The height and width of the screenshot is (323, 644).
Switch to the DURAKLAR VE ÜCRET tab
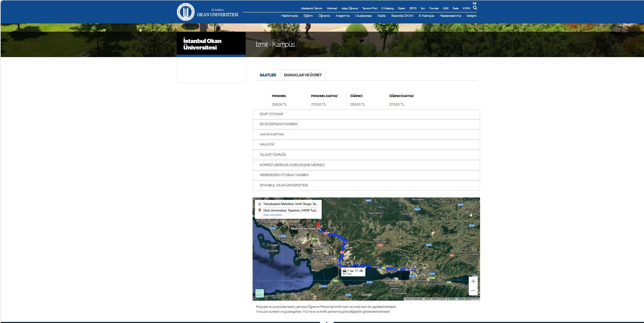pyautogui.click(x=303, y=75)
